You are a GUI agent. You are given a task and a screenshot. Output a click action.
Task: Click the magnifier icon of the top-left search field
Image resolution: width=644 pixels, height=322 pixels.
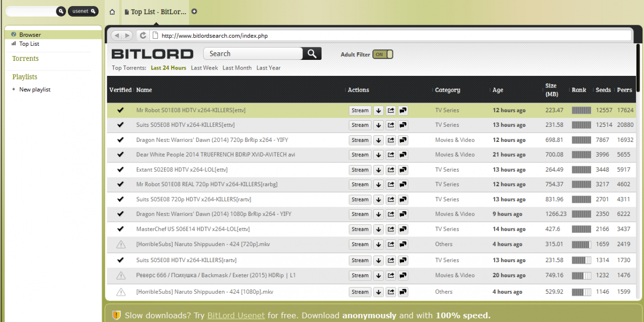pos(61,11)
